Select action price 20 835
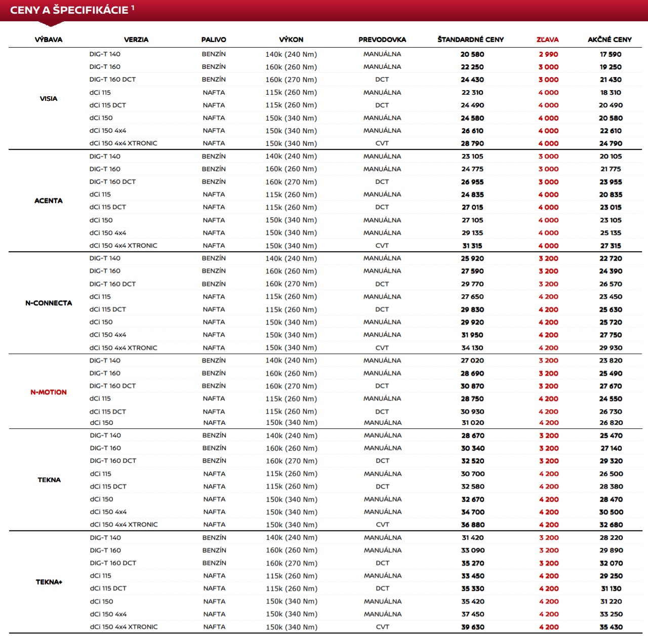 point(611,195)
